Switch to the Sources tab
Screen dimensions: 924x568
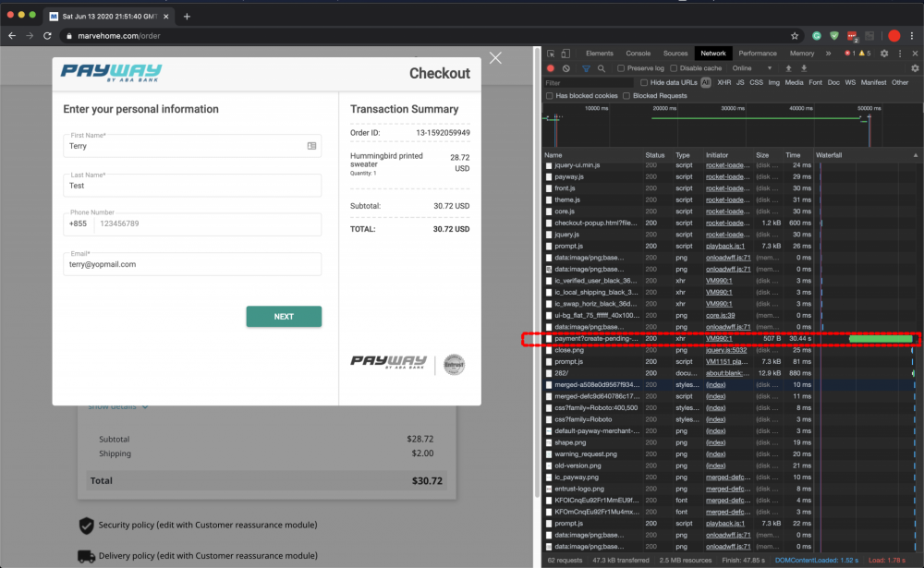[x=675, y=54]
